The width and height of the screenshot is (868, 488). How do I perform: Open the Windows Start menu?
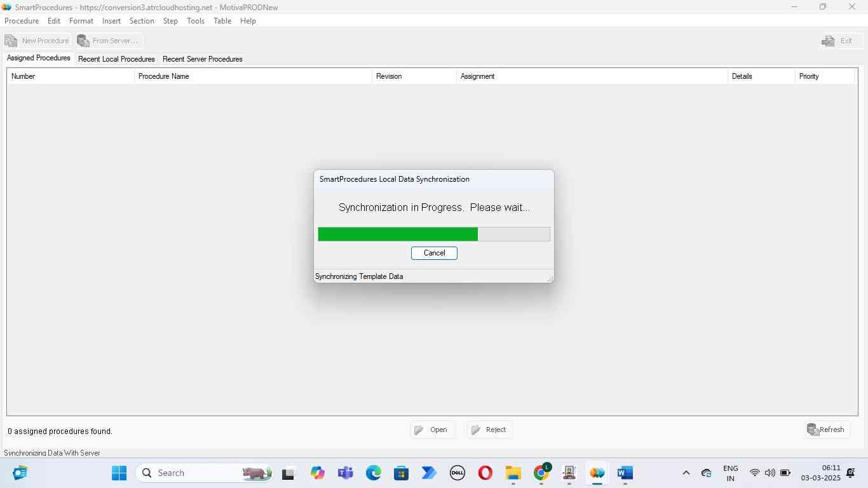pyautogui.click(x=119, y=473)
